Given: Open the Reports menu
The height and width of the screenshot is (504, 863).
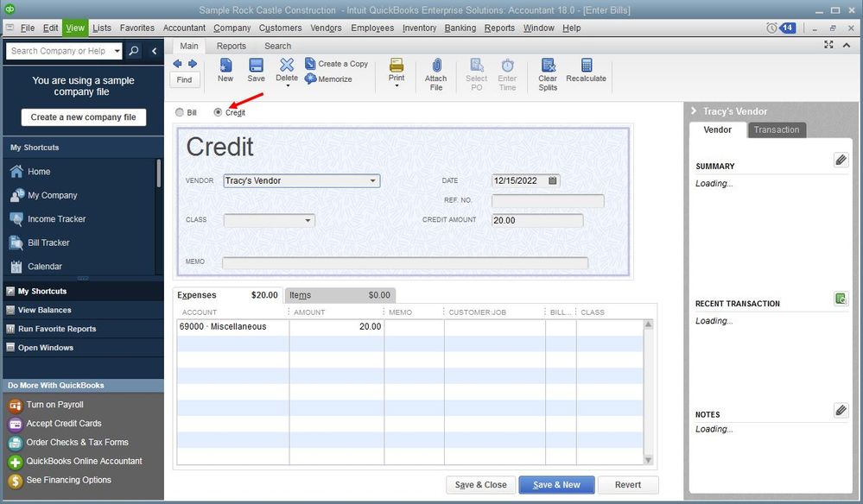Looking at the screenshot, I should (x=499, y=28).
